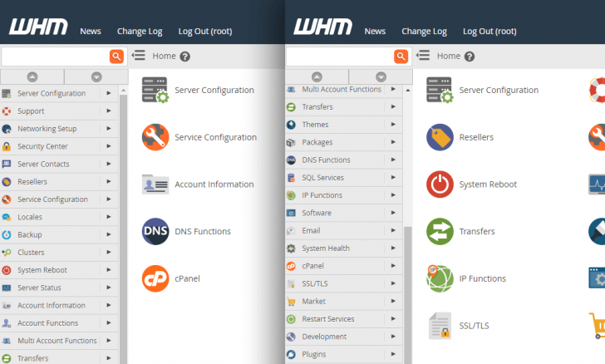Click the sidebar scrollbar beside Plugins item

click(x=407, y=354)
